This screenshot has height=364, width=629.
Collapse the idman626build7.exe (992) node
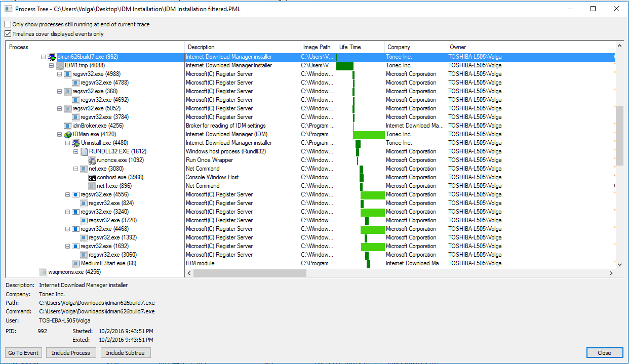point(44,57)
